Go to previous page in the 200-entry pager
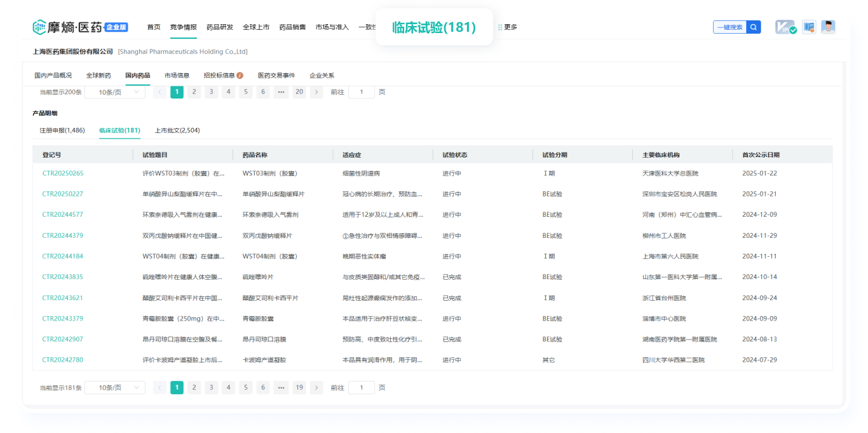Viewport: 868px width, 433px height. pos(160,92)
